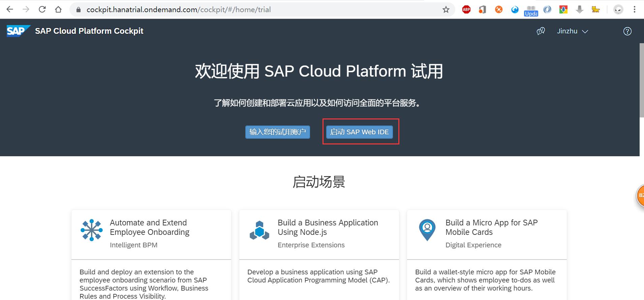
Task: Click the wallet-style micro app description text
Action: (x=485, y=280)
